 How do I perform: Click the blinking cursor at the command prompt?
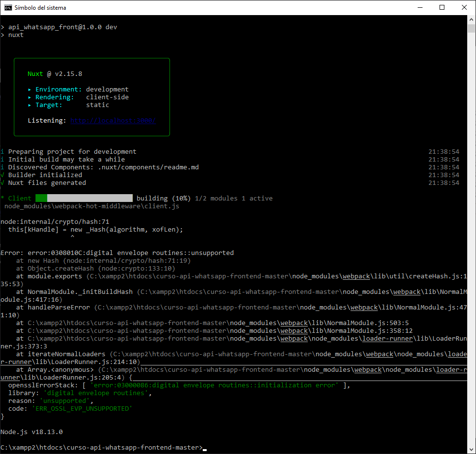(206, 448)
